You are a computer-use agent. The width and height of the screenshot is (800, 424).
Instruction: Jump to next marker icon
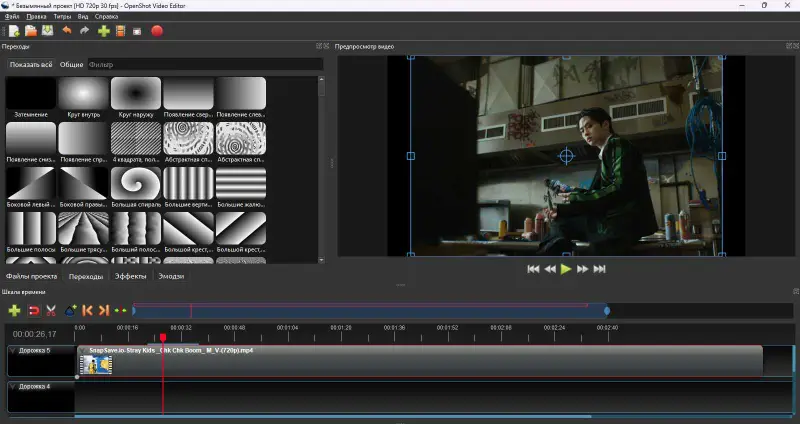pyautogui.click(x=104, y=310)
